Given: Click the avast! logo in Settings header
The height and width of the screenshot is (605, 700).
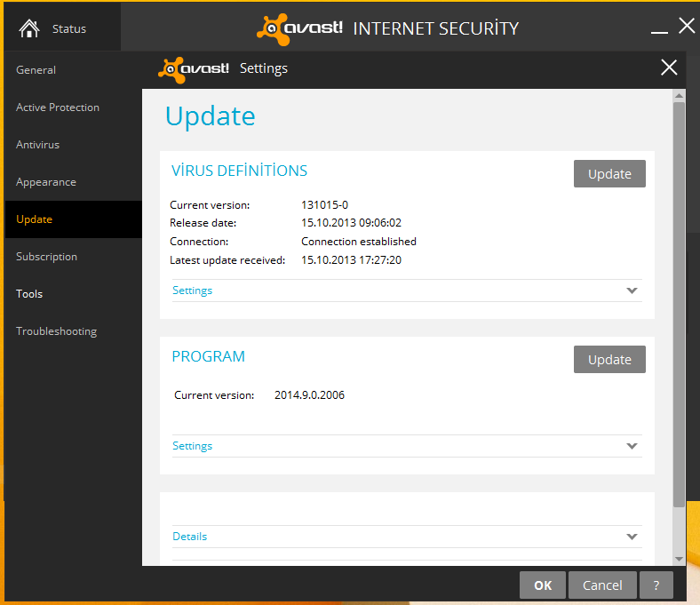Looking at the screenshot, I should (194, 68).
